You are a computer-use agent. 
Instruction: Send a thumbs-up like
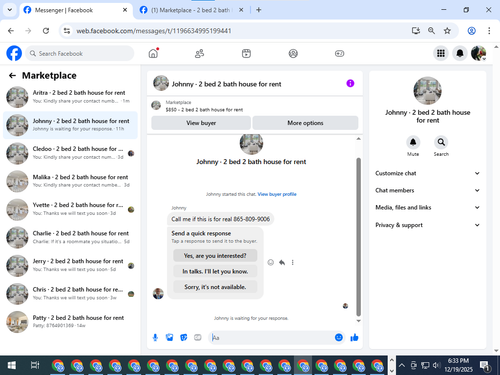354,338
